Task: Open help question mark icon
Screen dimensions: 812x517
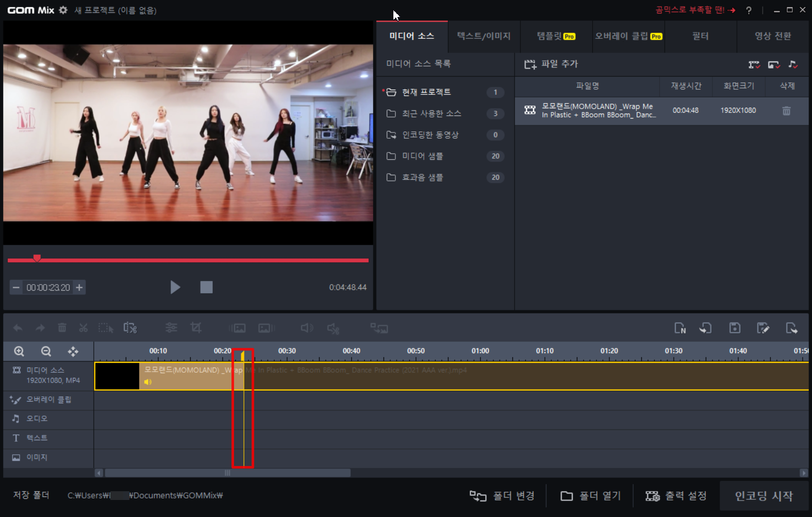Action: (749, 10)
